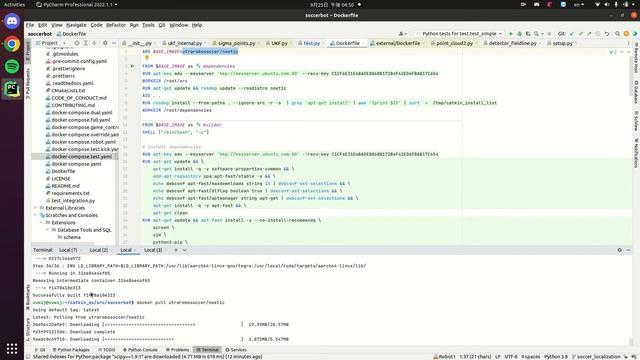Open terminal tabs dropdown arrow
The height and width of the screenshot is (360, 640).
[x=184, y=250]
